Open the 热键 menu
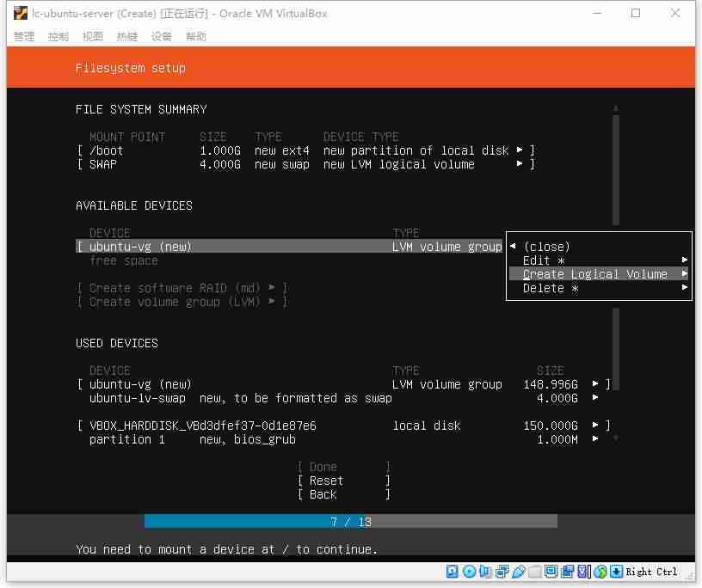The width and height of the screenshot is (702, 588). 127,36
